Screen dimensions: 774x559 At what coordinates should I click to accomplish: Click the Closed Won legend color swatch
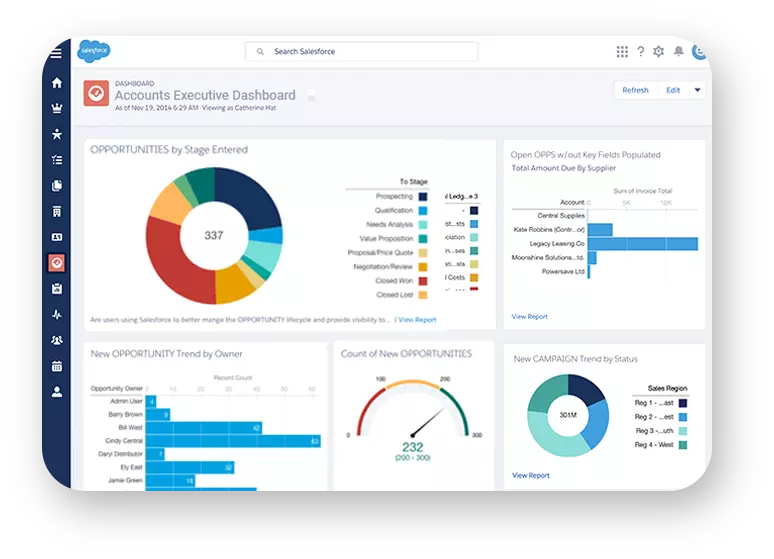pos(423,281)
